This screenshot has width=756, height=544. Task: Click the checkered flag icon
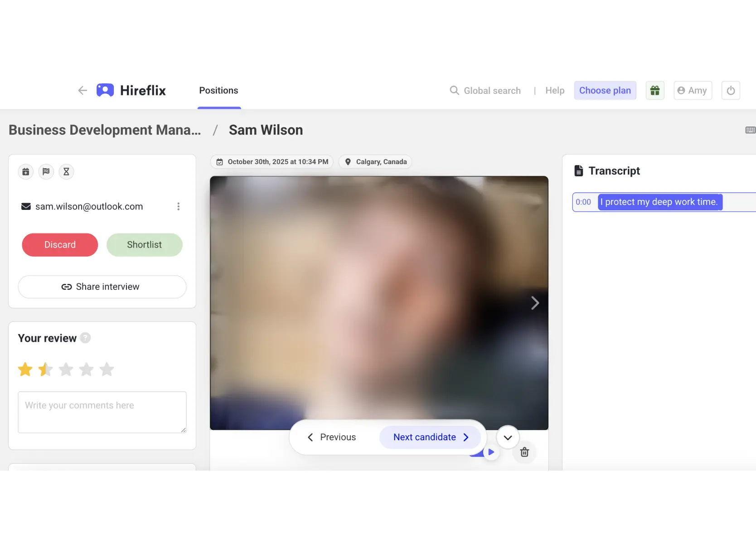coord(46,171)
